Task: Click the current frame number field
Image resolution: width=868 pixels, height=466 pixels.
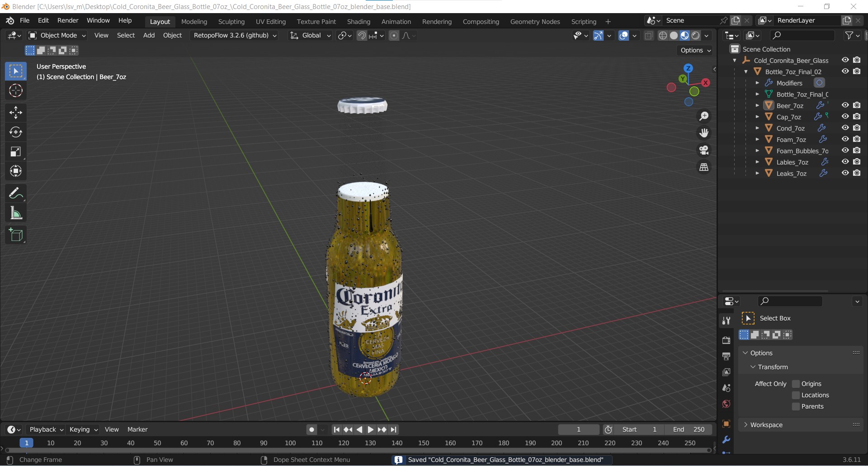Action: 579,429
